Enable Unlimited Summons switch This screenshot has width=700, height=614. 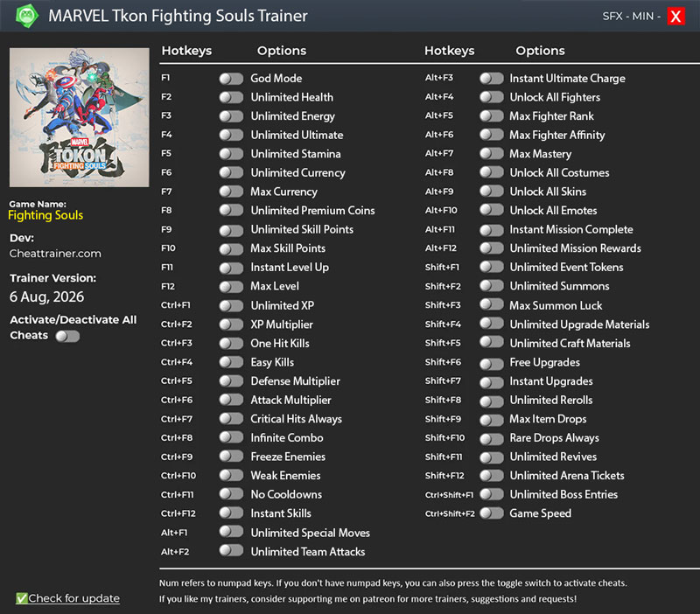(492, 286)
